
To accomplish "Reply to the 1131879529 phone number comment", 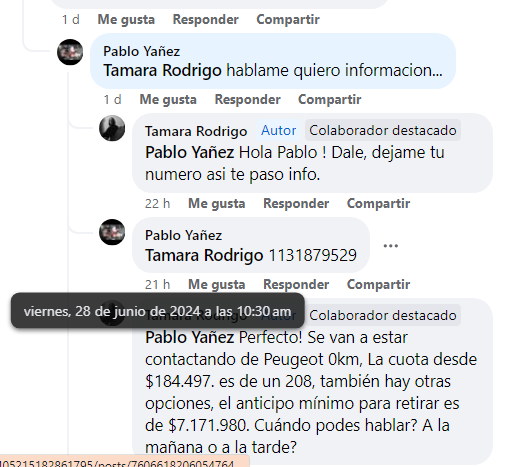I will (x=296, y=285).
